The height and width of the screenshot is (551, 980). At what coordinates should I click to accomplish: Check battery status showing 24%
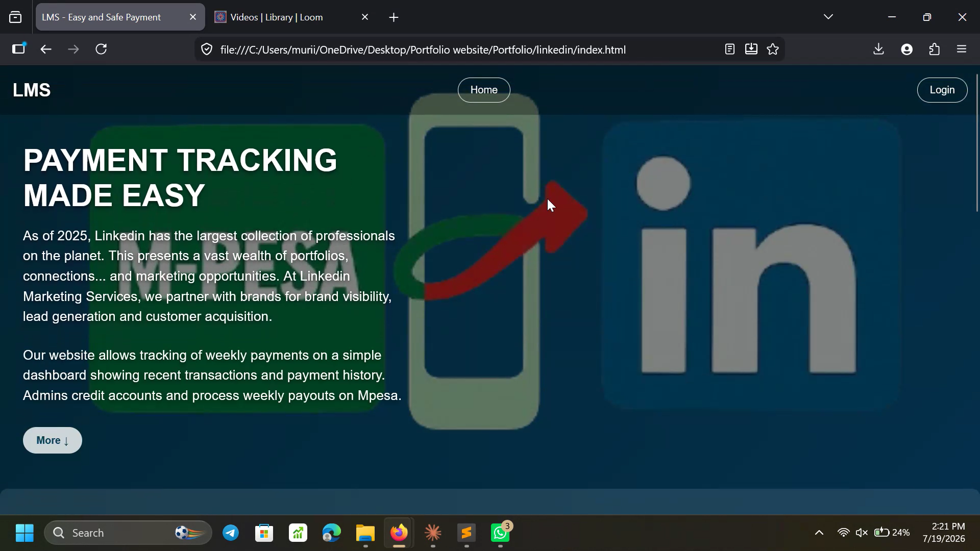coord(892,533)
